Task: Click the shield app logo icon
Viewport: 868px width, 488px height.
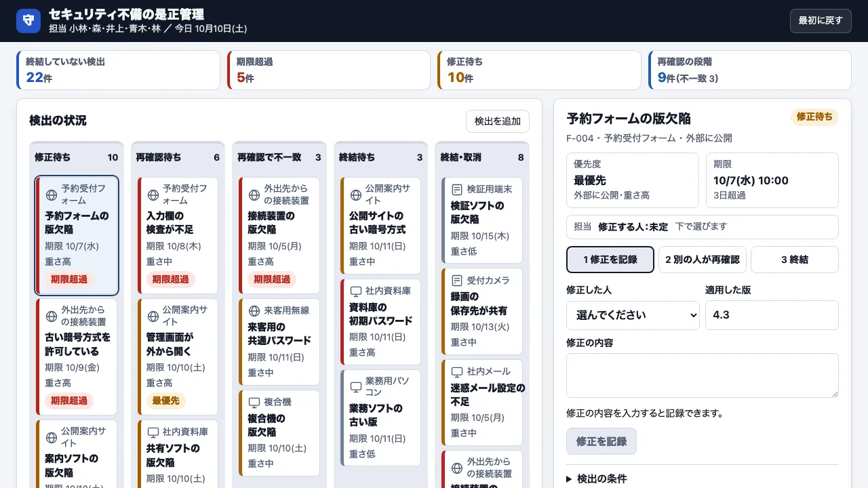Action: (28, 21)
